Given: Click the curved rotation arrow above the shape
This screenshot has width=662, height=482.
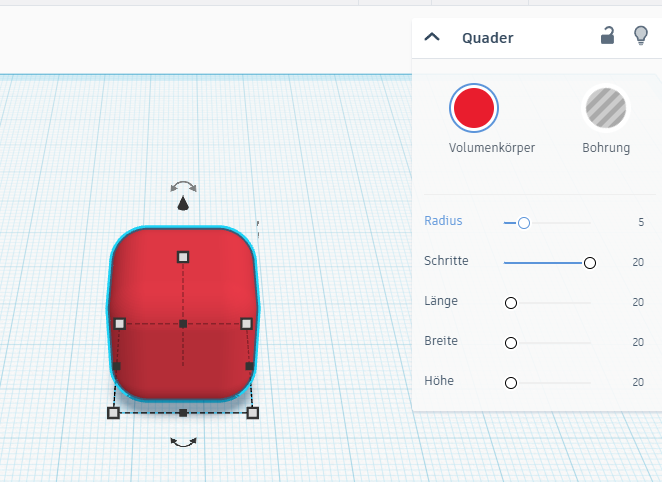Looking at the screenshot, I should (183, 187).
